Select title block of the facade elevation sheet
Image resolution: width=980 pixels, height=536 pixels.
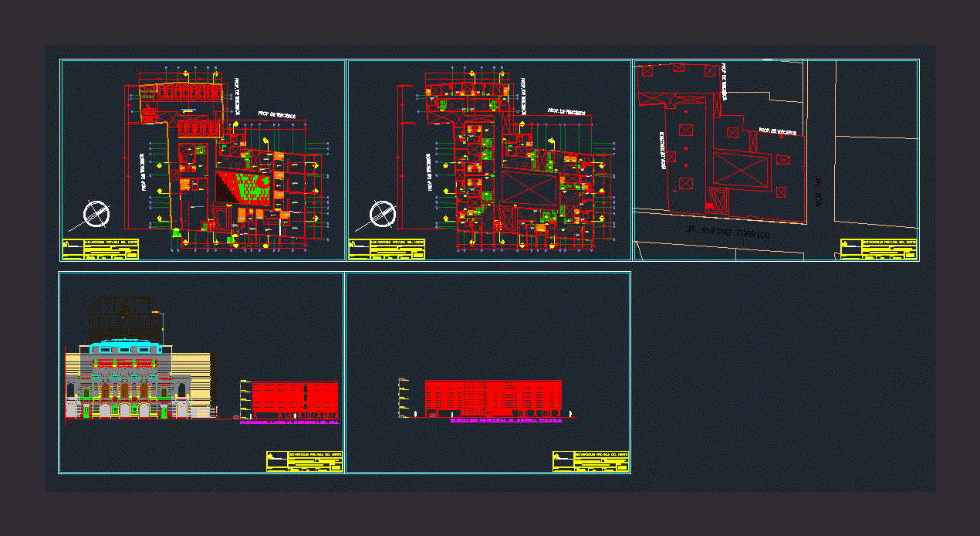coord(304,461)
